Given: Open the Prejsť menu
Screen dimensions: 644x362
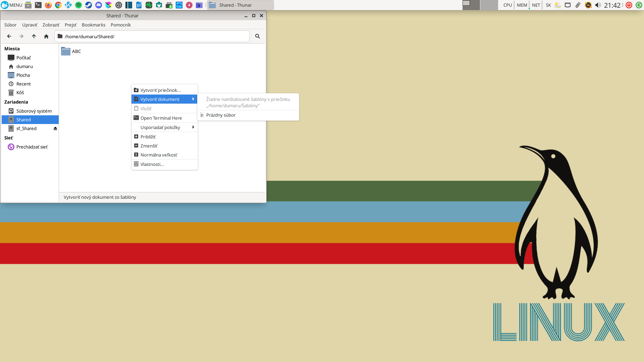Looking at the screenshot, I should [x=70, y=25].
